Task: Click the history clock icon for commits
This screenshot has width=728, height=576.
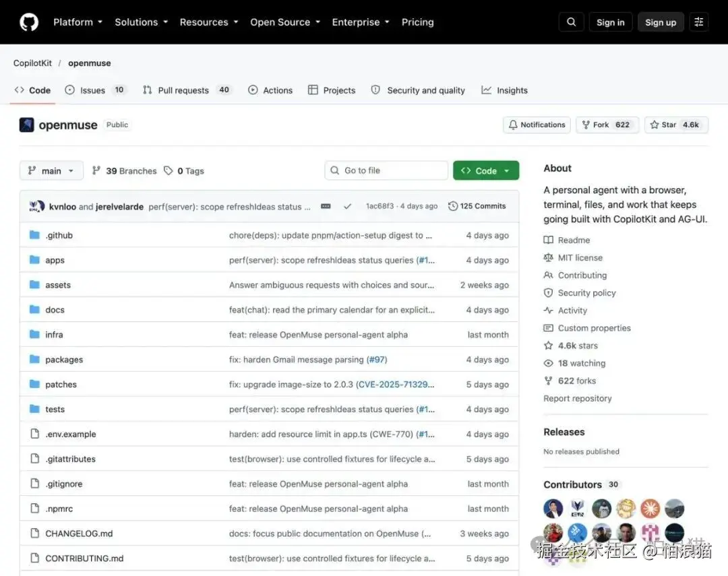Action: (x=453, y=206)
